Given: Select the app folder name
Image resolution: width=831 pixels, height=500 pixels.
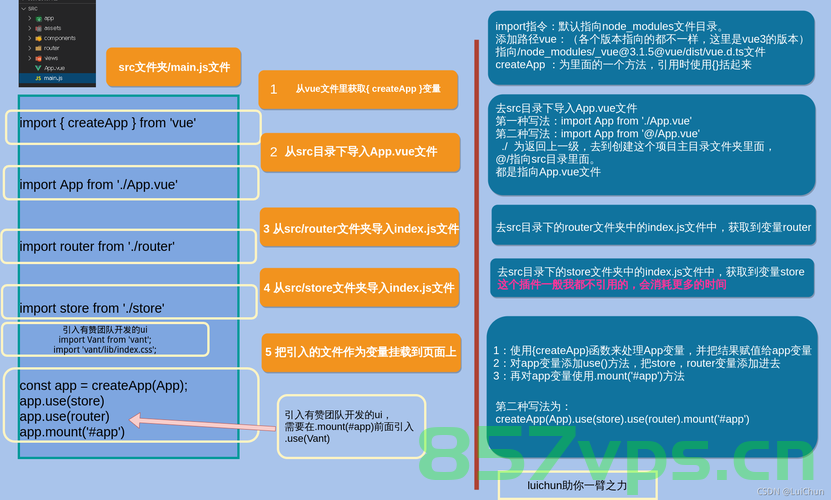Looking at the screenshot, I should tap(49, 19).
